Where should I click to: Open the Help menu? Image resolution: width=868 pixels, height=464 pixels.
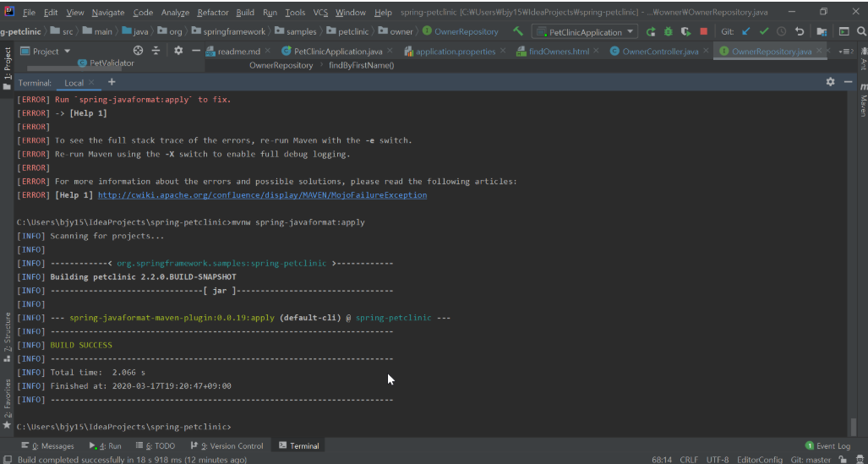[x=383, y=12]
